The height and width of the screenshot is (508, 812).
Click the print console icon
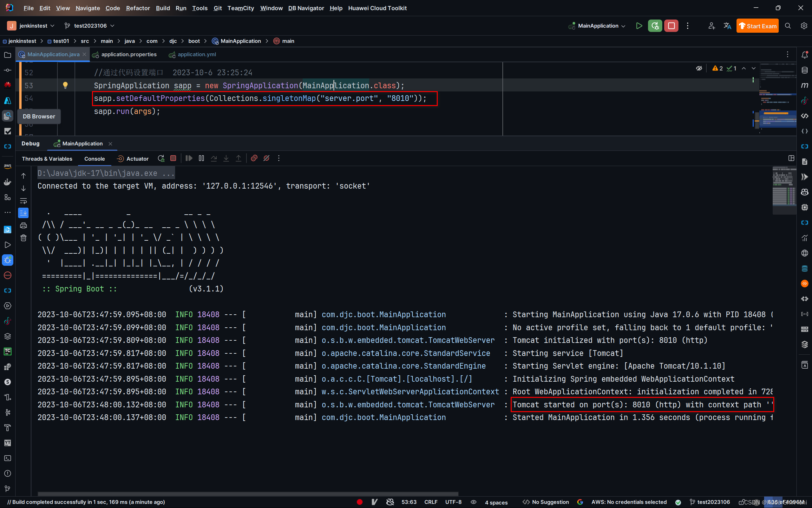(x=23, y=225)
